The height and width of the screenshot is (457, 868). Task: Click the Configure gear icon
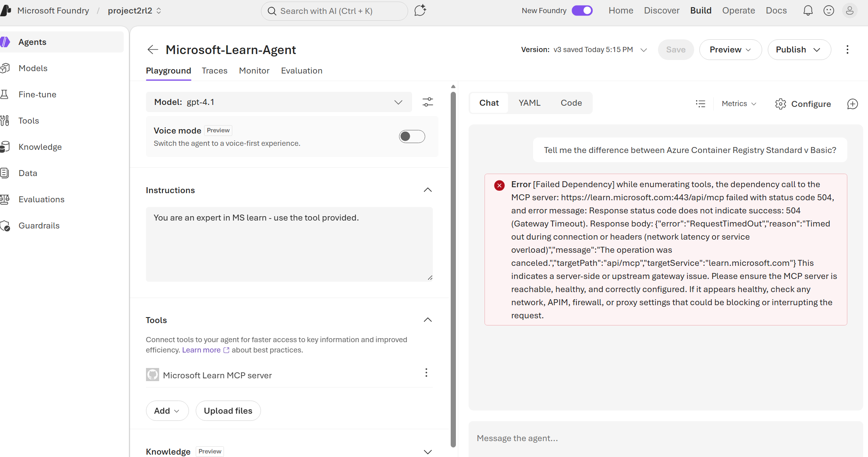780,104
